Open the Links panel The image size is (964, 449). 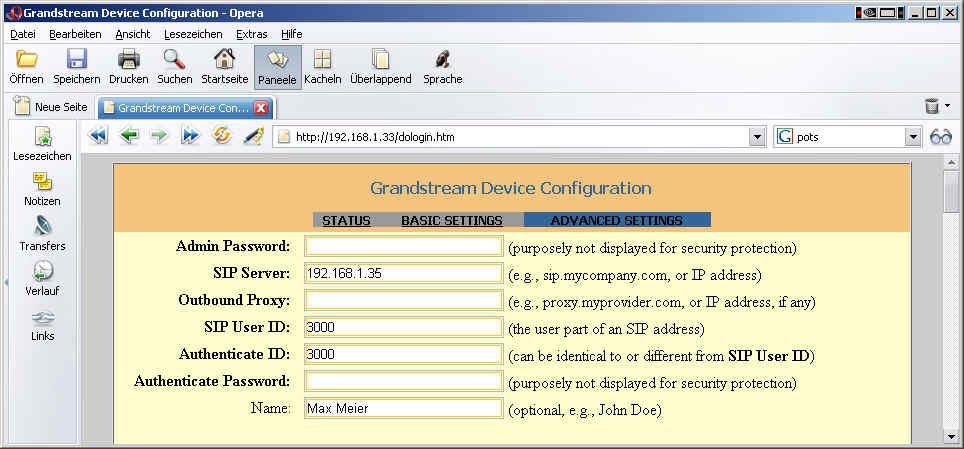click(42, 325)
